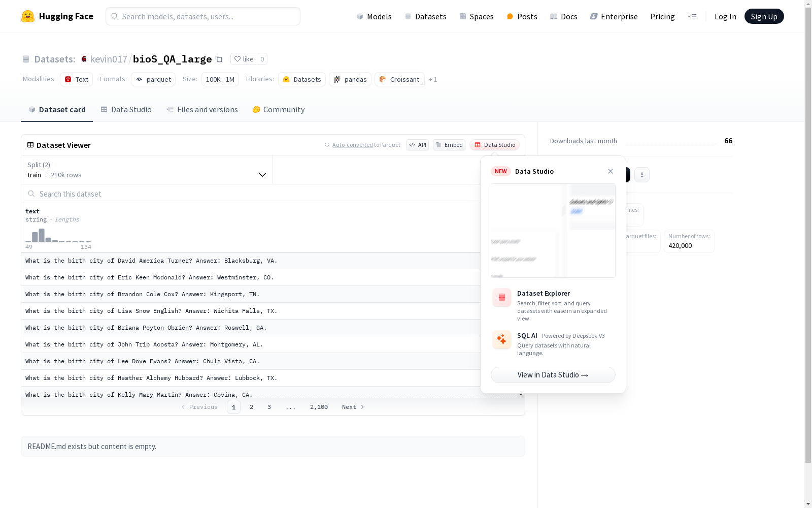This screenshot has height=508, width=812.
Task: Click the Next page button
Action: point(353,407)
